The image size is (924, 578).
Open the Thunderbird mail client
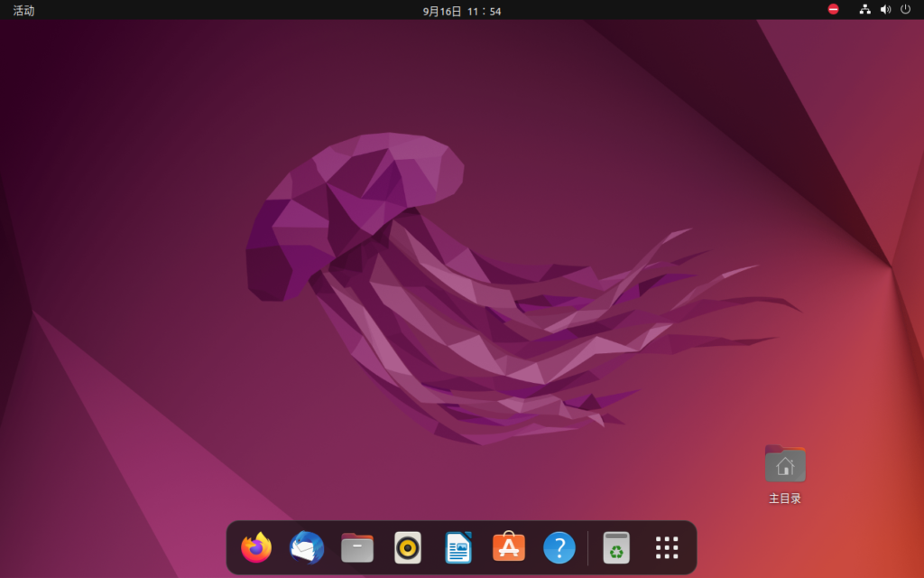point(306,547)
